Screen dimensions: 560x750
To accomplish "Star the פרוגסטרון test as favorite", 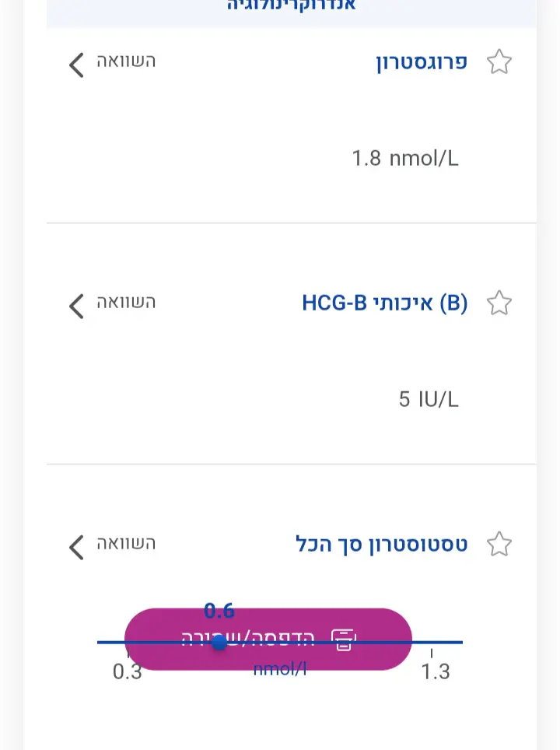I will [x=499, y=62].
